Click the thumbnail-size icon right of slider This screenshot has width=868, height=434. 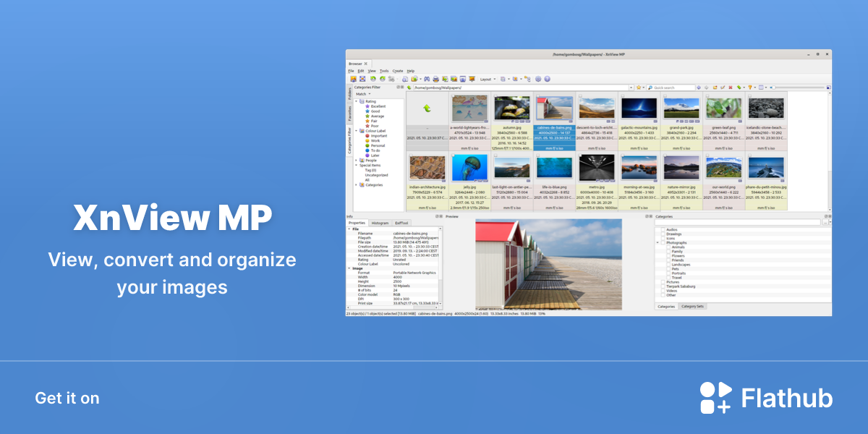[x=828, y=88]
